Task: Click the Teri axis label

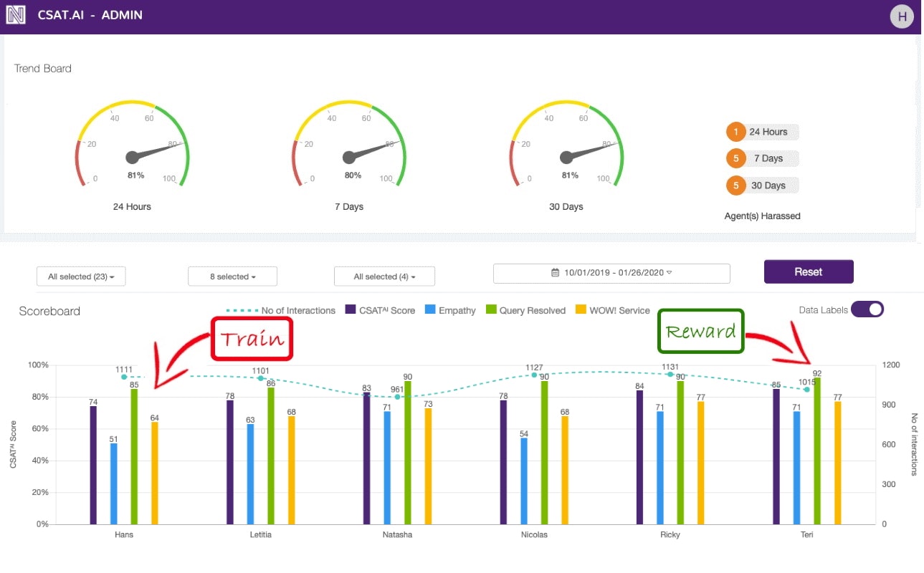Action: pos(807,535)
